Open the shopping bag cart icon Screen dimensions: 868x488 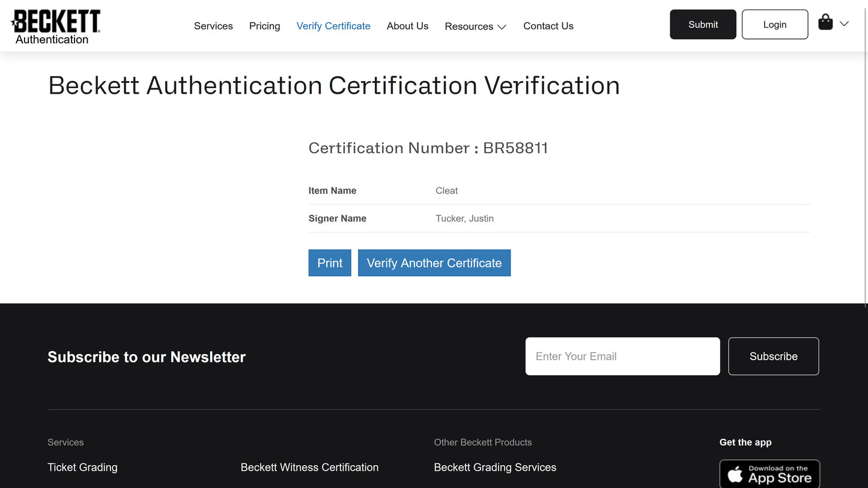tap(825, 23)
